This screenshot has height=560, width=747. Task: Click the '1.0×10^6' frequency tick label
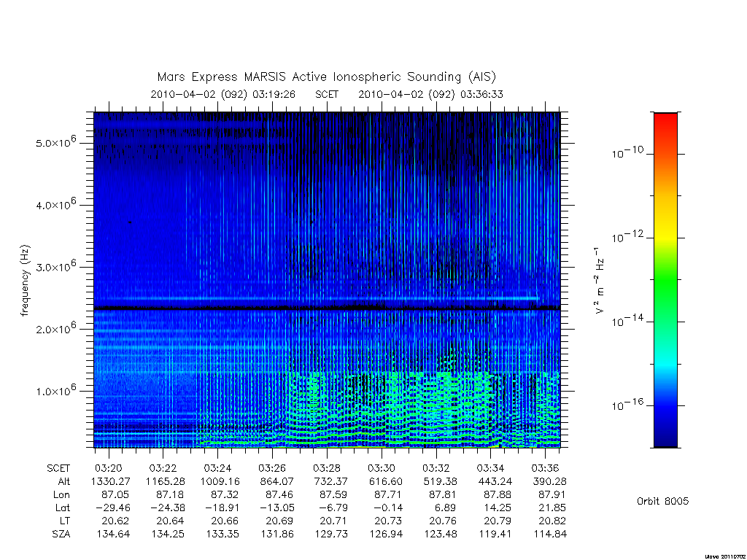(x=56, y=390)
